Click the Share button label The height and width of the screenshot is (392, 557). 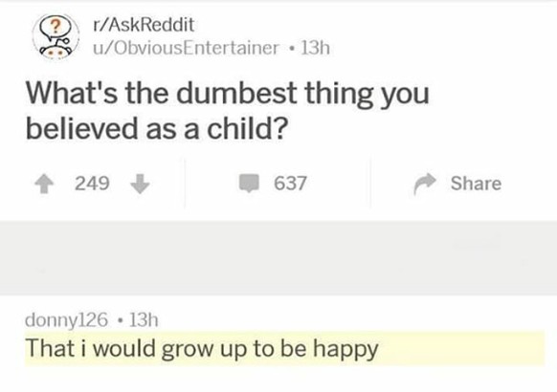coord(476,184)
